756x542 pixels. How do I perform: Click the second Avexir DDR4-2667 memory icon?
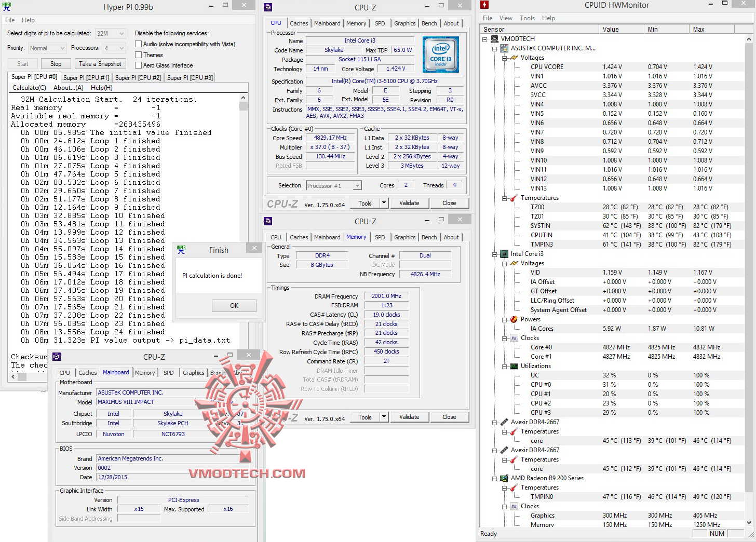[x=504, y=450]
